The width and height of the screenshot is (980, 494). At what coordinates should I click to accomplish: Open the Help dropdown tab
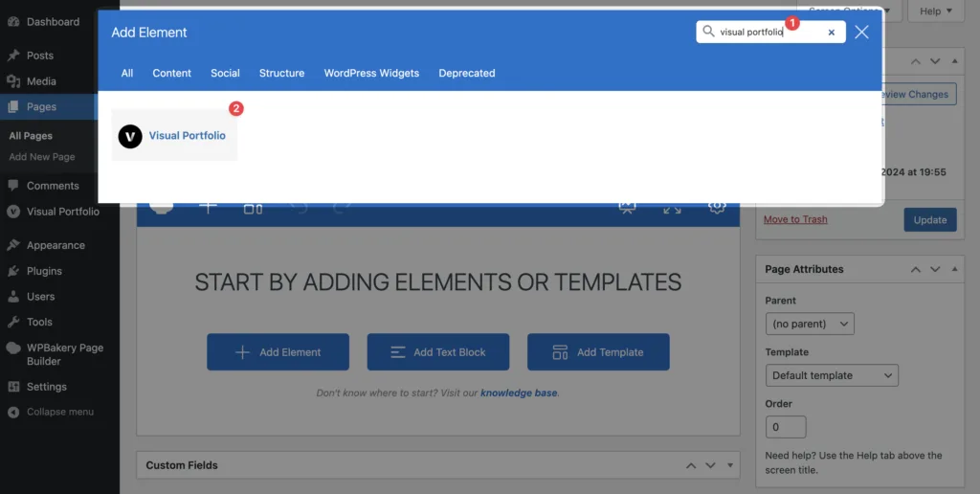point(936,11)
